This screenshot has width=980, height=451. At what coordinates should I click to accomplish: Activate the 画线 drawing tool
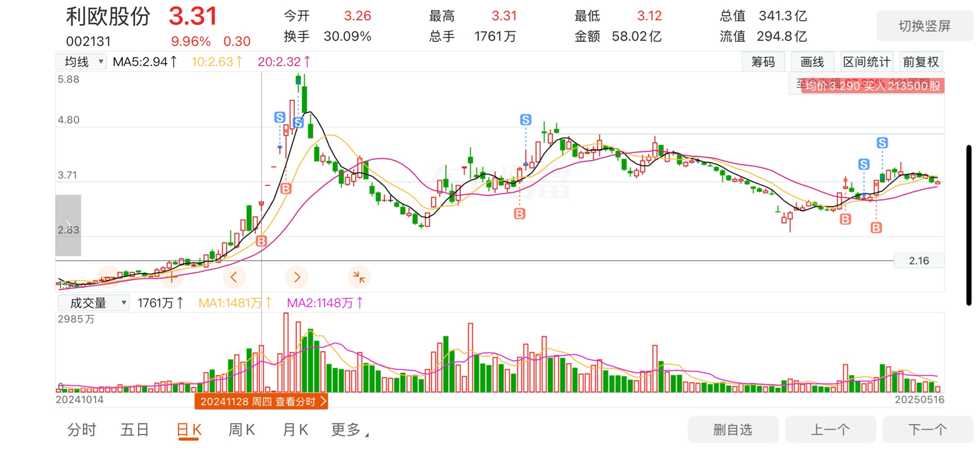[x=813, y=62]
